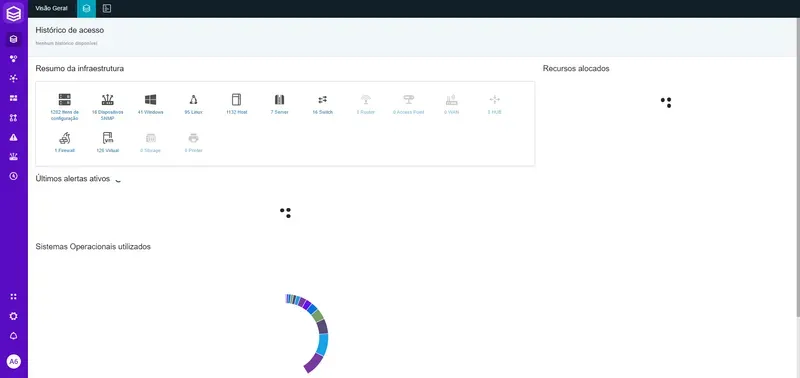Click the light blue donut chart segment

[x=322, y=344]
